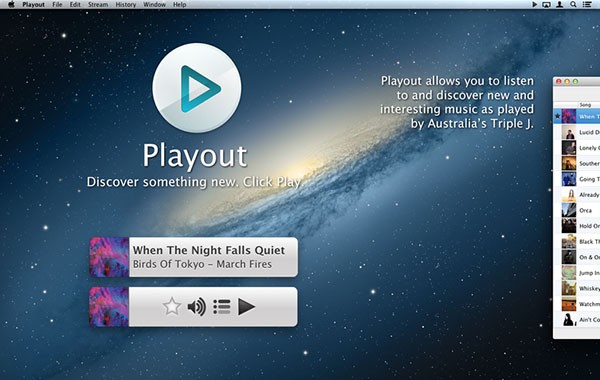Select the Lonely… row in the history window
Screen dimensions: 600x380
coord(577,148)
